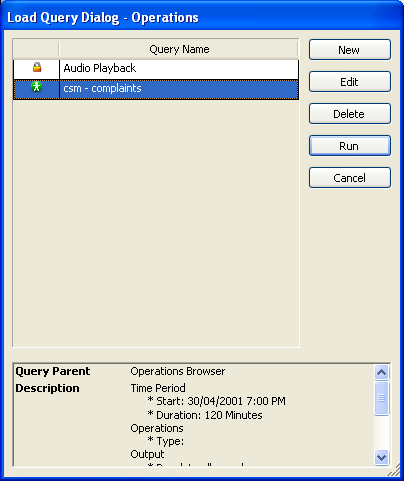
Task: Click the lock icon beside Audio Playback
Action: [37, 67]
